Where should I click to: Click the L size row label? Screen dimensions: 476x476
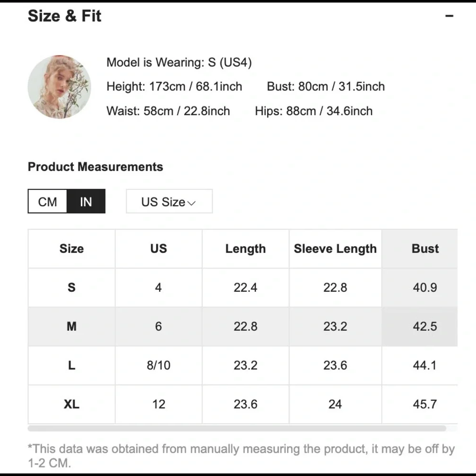point(71,366)
